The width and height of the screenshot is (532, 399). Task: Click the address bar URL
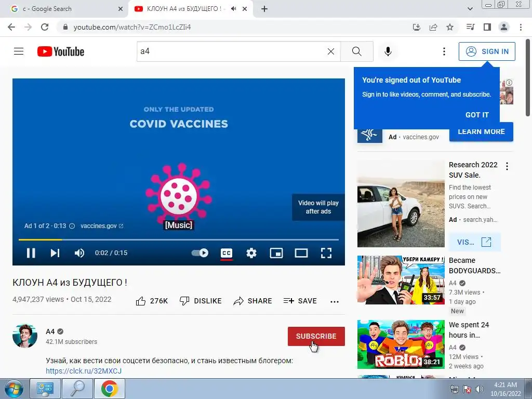click(132, 27)
